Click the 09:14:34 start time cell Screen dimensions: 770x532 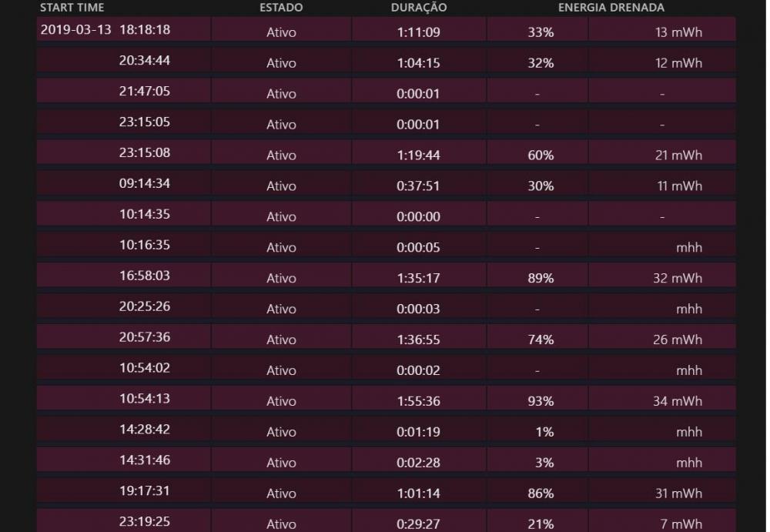point(144,183)
